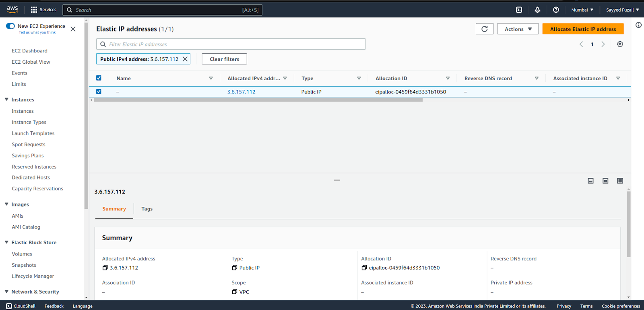Open the Sayyed Fuzail account menu
This screenshot has height=310, width=644.
point(622,10)
